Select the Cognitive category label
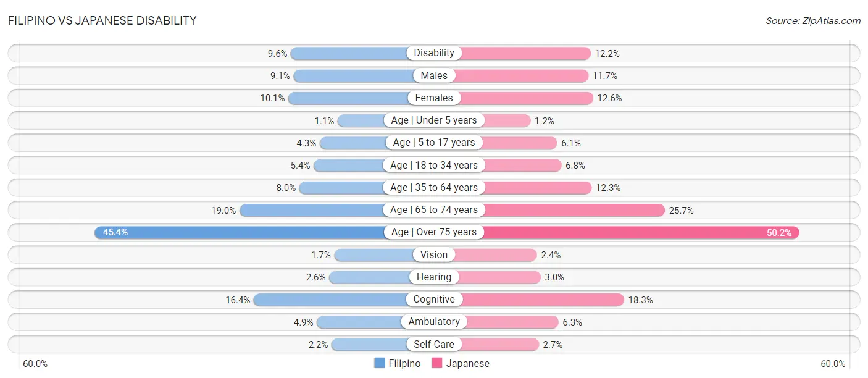 coord(434,300)
